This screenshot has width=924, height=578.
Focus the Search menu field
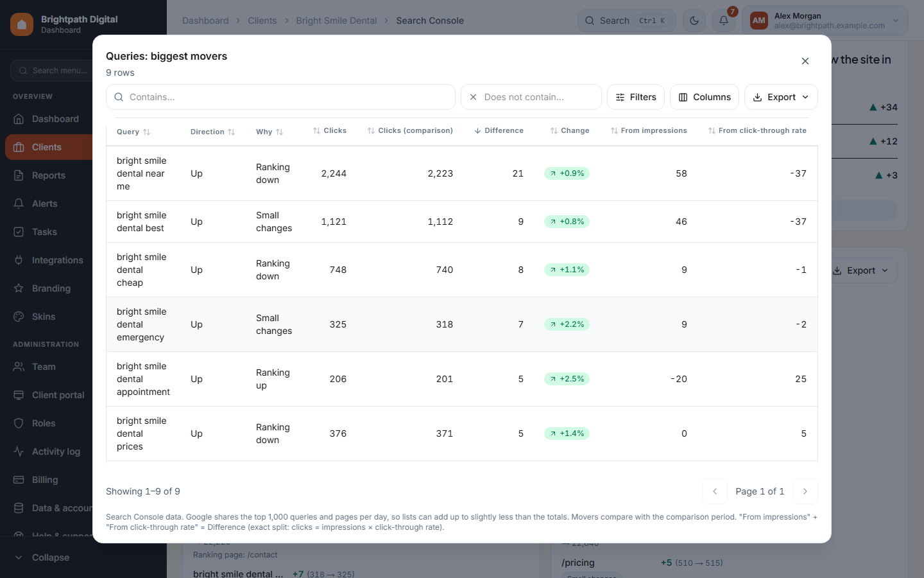point(51,71)
